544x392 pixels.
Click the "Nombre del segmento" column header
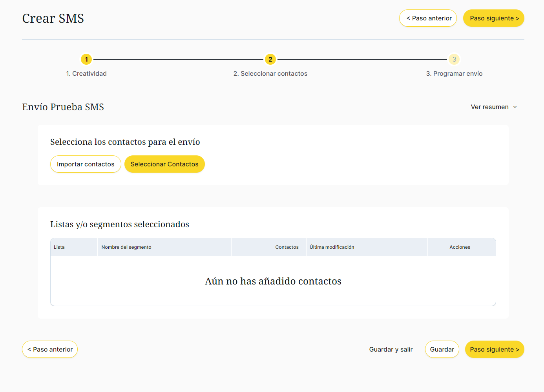pyautogui.click(x=126, y=247)
